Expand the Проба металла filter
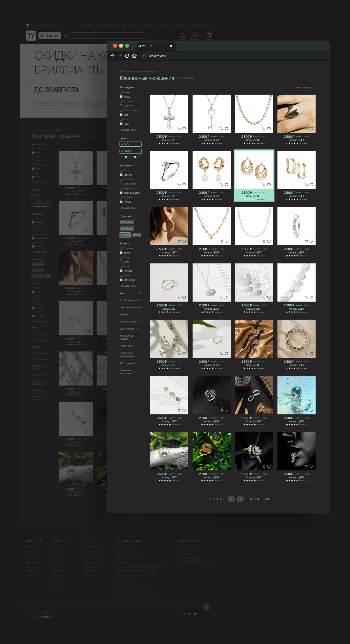This screenshot has width=350, height=644. [130, 300]
